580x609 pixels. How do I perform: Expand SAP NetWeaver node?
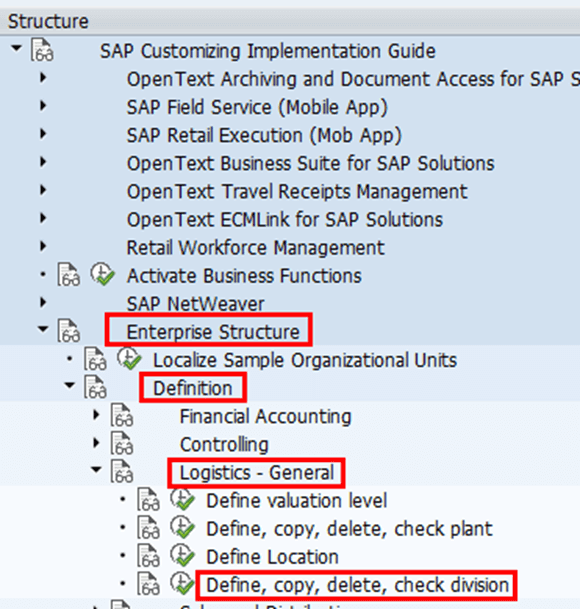pos(43,303)
